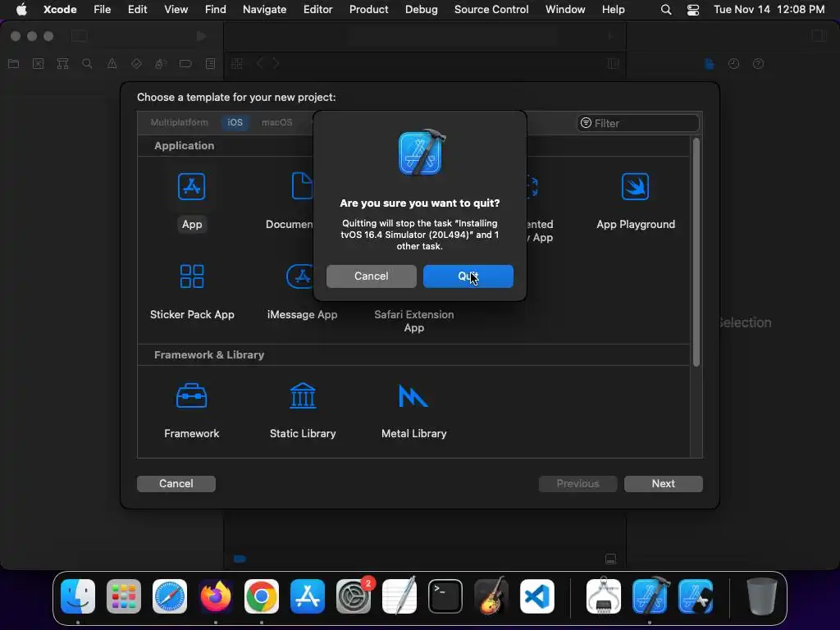The image size is (840, 630).
Task: Open the View menu
Action: point(176,9)
